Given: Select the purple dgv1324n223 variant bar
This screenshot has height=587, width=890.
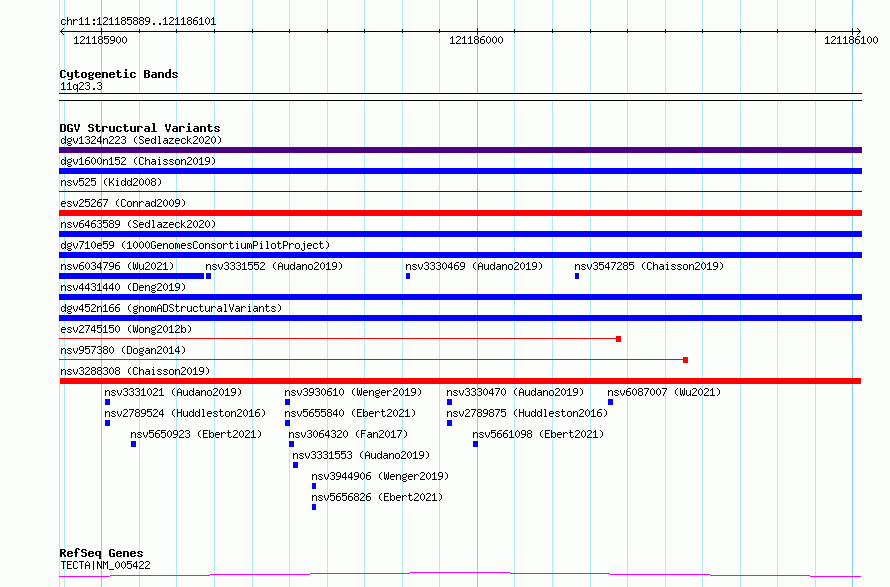Looking at the screenshot, I should 460,150.
